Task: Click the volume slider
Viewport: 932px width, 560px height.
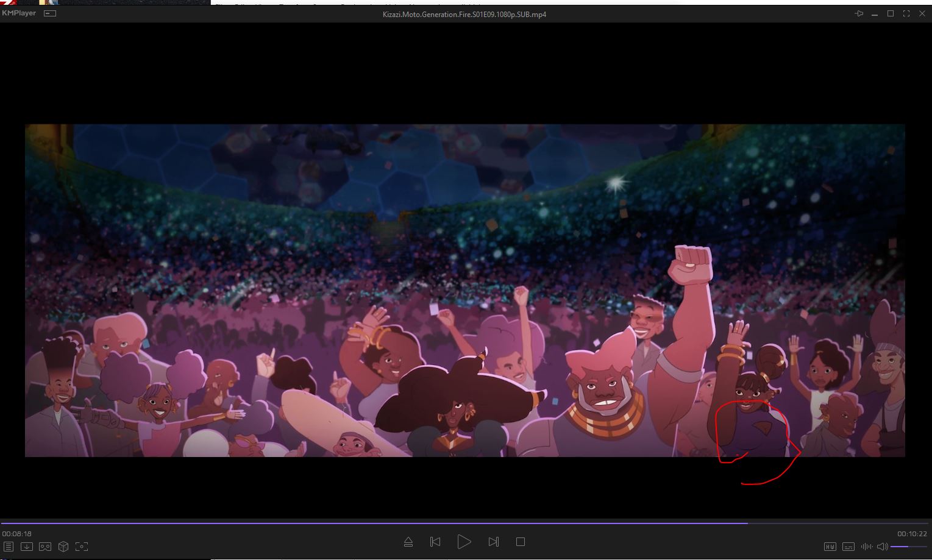Action: [x=908, y=547]
